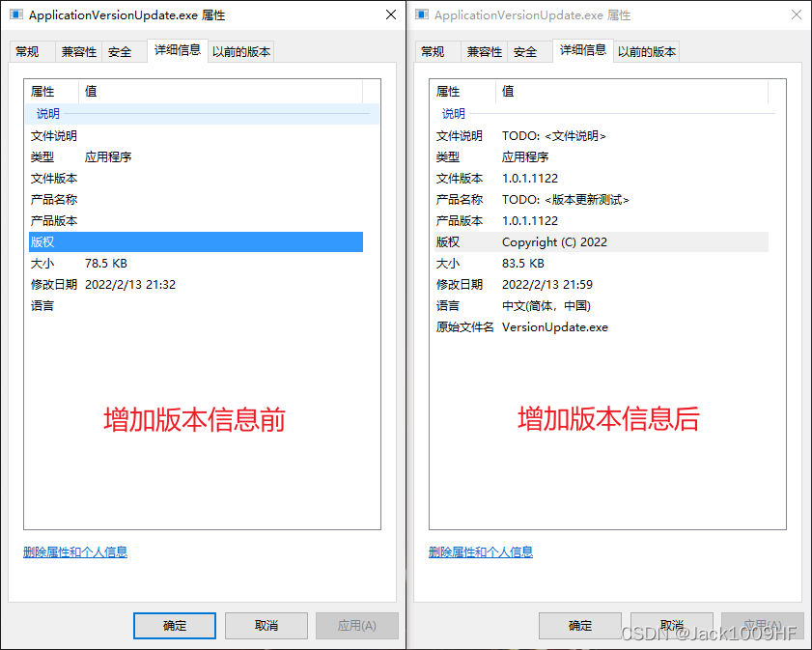Screen dimensions: 812x650
Task: Click 删除属性和个人信息 link in right window
Action: coord(481,552)
